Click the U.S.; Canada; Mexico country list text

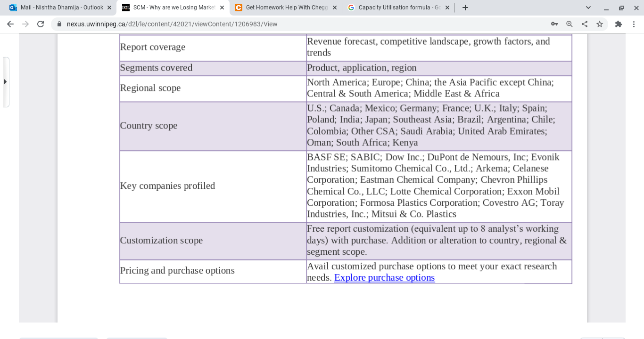tap(431, 125)
